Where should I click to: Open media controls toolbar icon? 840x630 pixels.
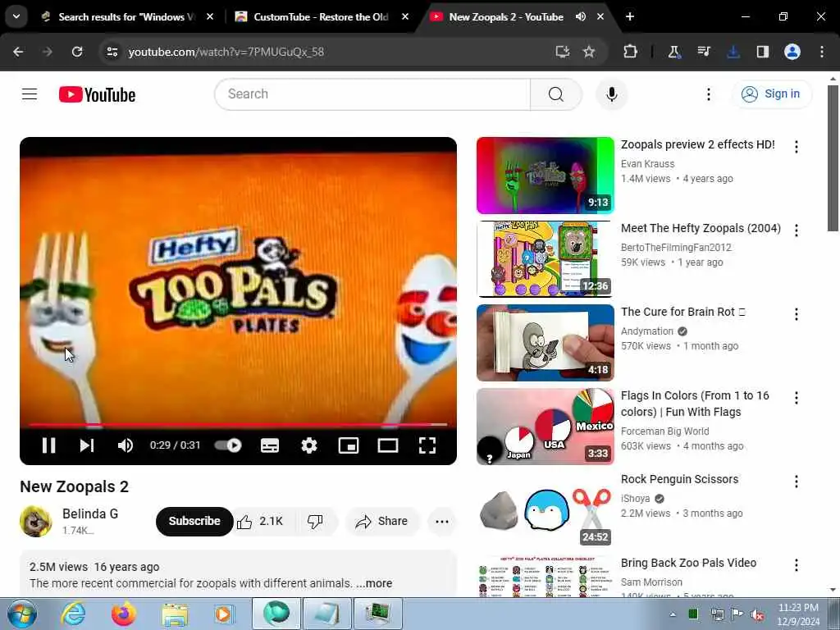[703, 52]
